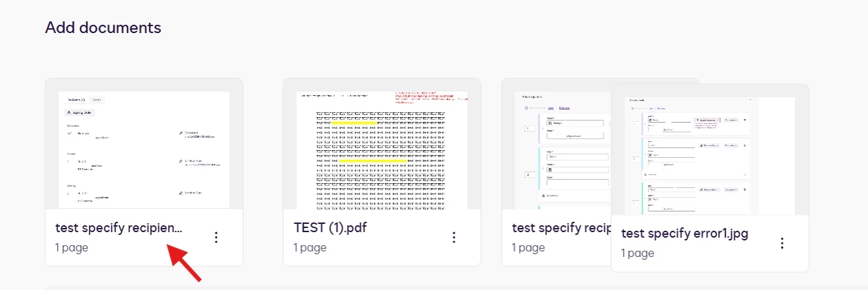
Task: Click 1 page label under test specify recipien...
Action: point(72,247)
